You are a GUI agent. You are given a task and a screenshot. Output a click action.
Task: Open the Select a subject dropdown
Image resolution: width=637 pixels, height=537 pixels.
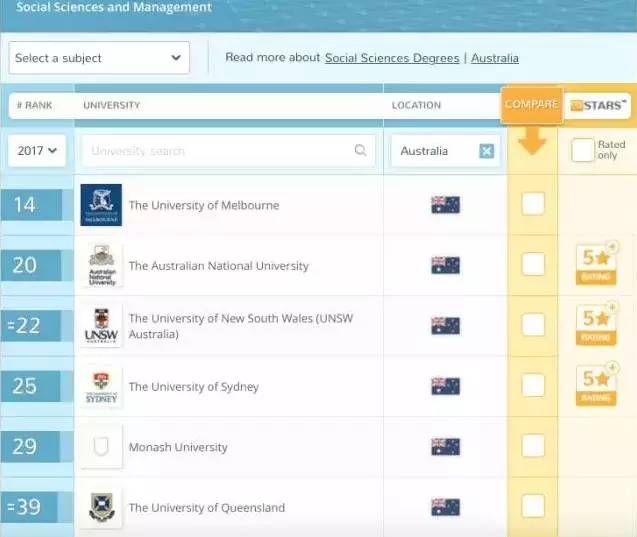pos(99,58)
